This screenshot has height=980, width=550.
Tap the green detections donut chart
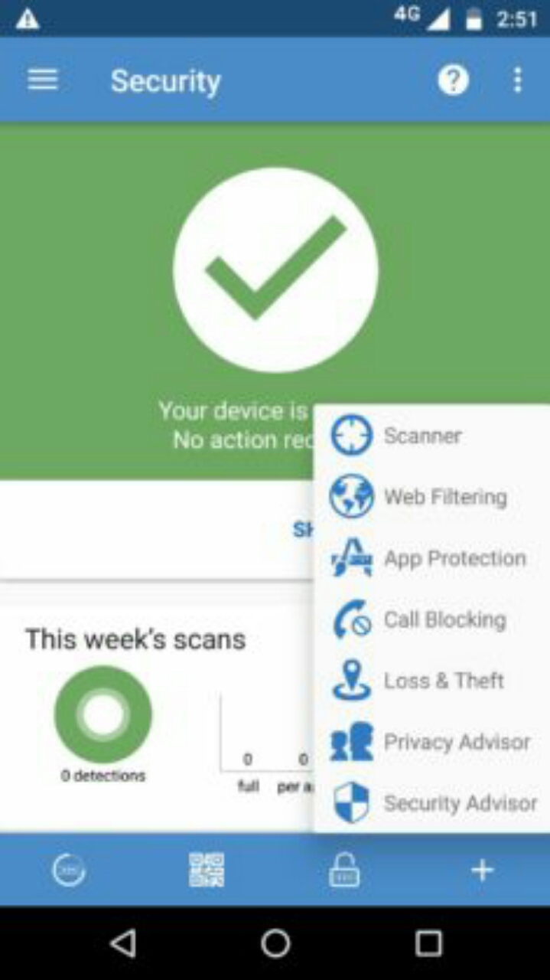tap(103, 714)
